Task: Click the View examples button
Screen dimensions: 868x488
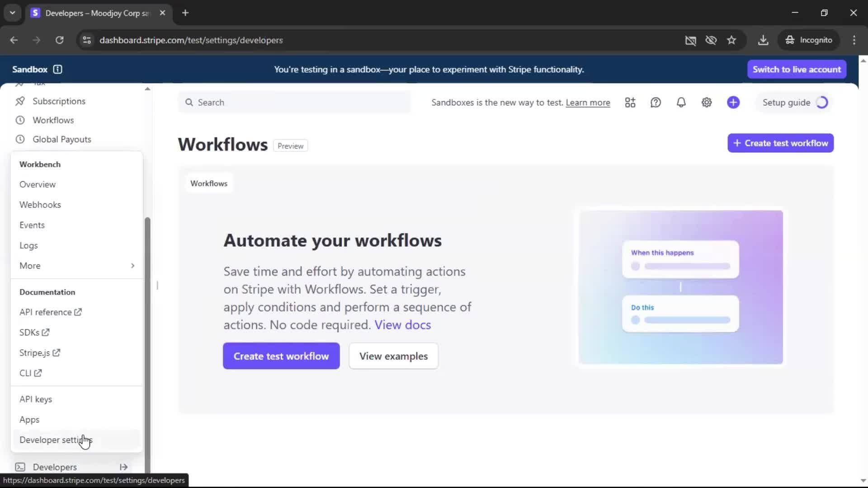Action: pos(393,356)
